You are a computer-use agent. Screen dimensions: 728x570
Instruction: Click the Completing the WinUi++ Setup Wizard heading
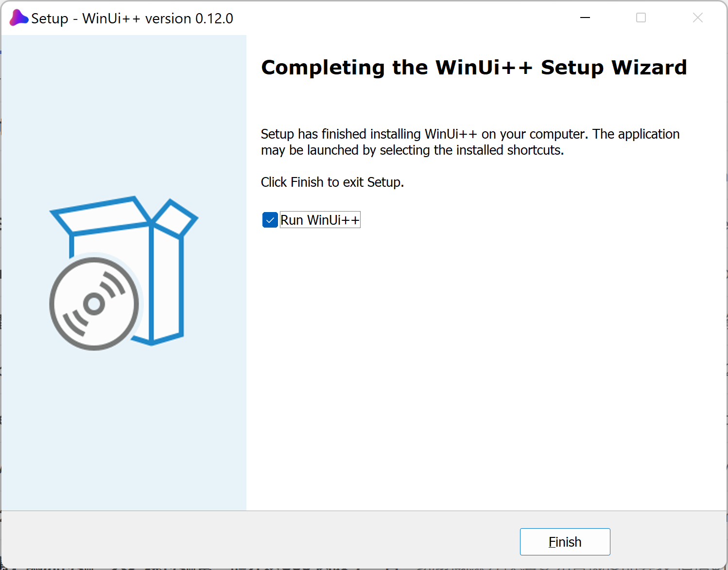(474, 68)
